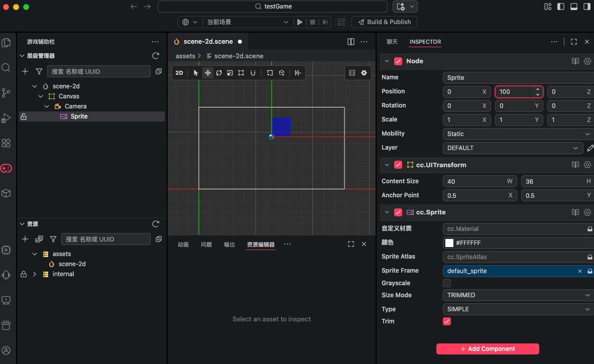Switch to the 输出 tab
Image resolution: width=594 pixels, height=364 pixels.
click(x=229, y=245)
